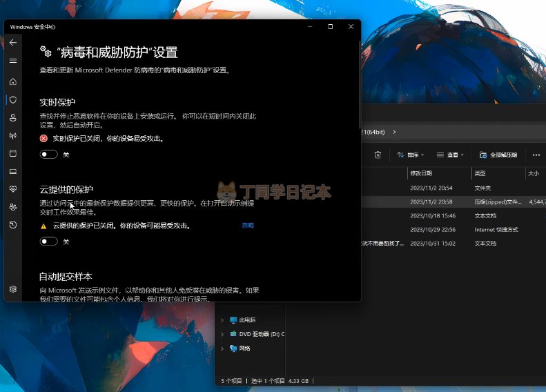Select the row dated 2023/10/18 15:46
Screen dimensions: 546x392
(x=454, y=216)
